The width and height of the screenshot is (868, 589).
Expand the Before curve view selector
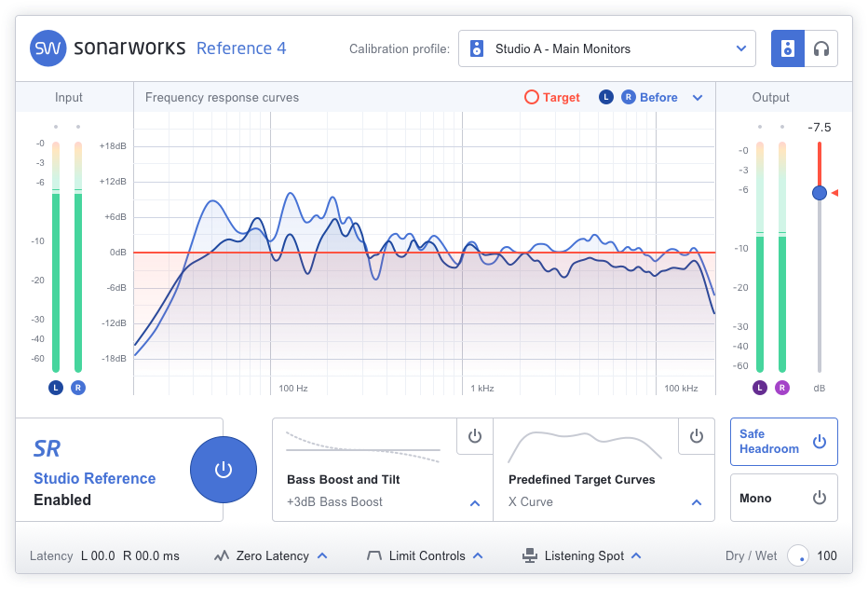click(x=698, y=96)
